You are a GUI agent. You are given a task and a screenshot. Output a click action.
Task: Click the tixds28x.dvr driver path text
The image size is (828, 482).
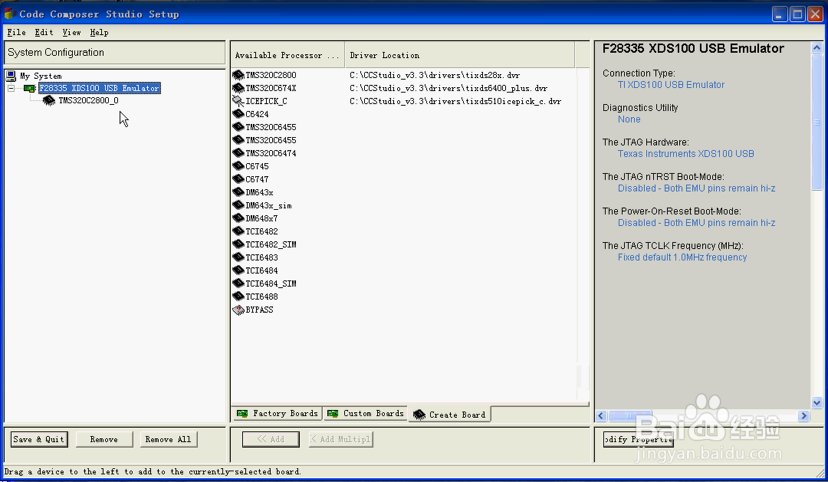[435, 75]
